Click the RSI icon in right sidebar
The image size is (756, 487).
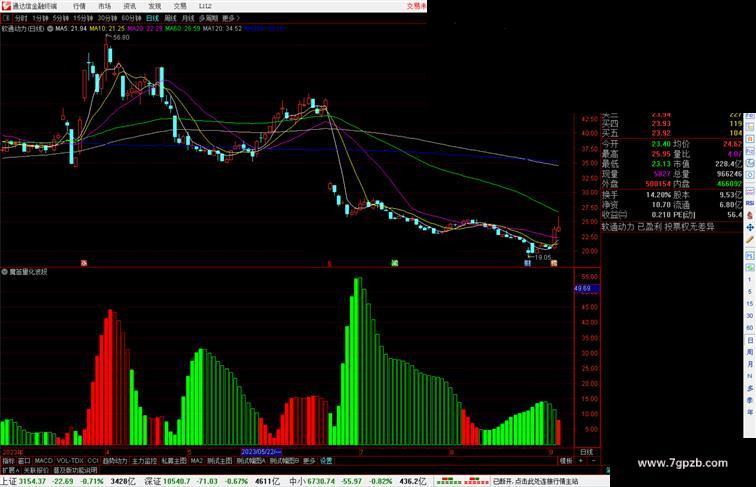[750, 203]
